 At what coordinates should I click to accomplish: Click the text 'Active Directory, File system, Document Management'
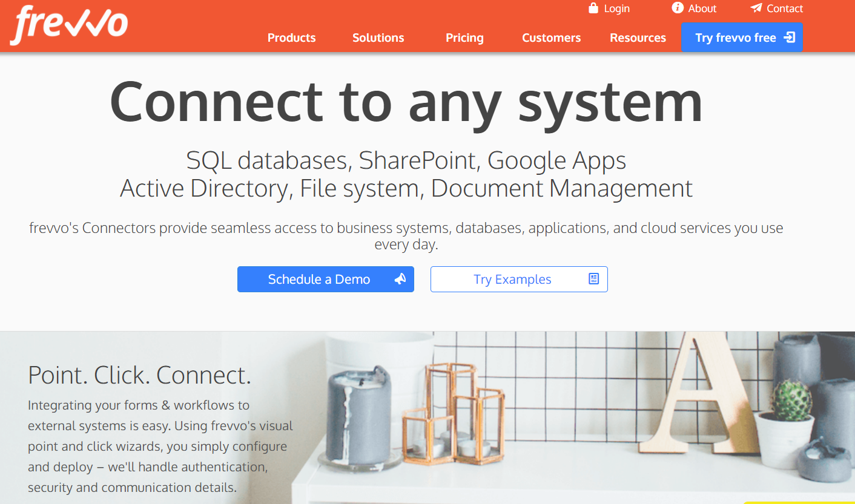pyautogui.click(x=406, y=188)
